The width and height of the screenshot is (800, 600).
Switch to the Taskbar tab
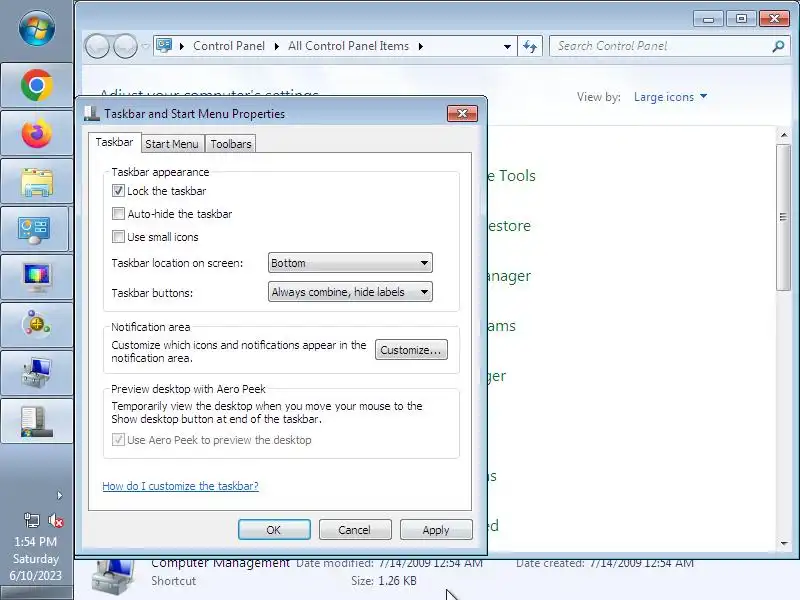click(x=114, y=142)
